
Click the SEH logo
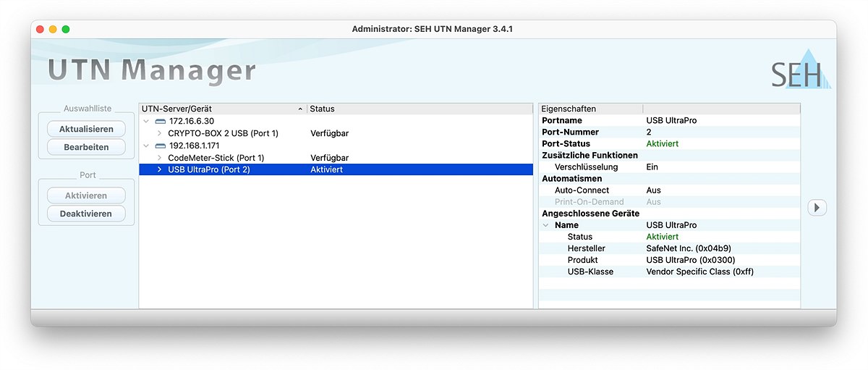pos(800,69)
